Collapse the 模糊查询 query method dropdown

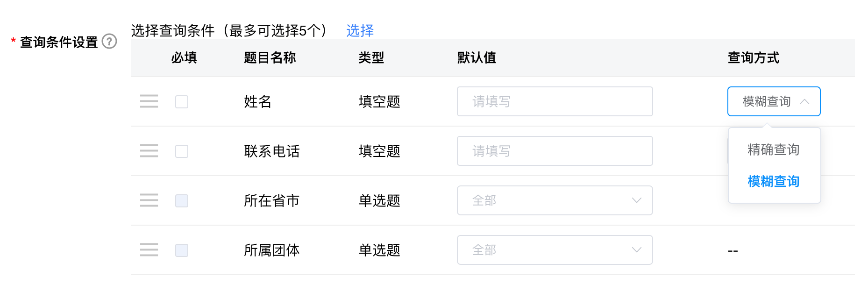(x=774, y=101)
